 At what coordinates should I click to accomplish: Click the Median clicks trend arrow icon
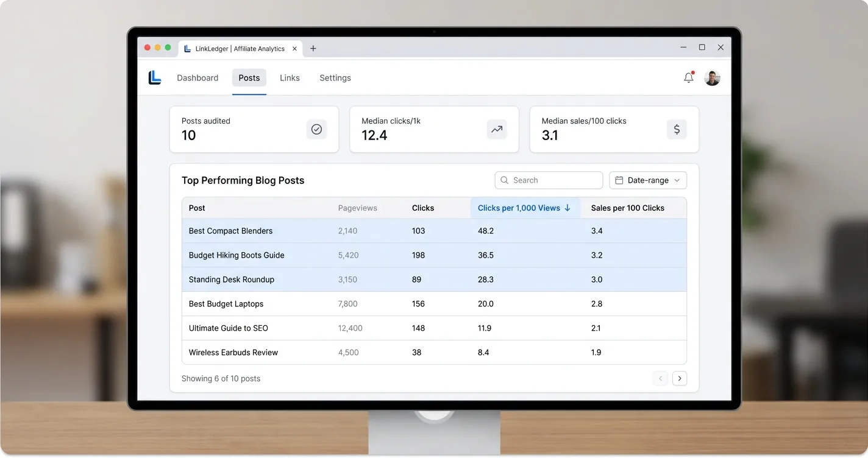(497, 129)
